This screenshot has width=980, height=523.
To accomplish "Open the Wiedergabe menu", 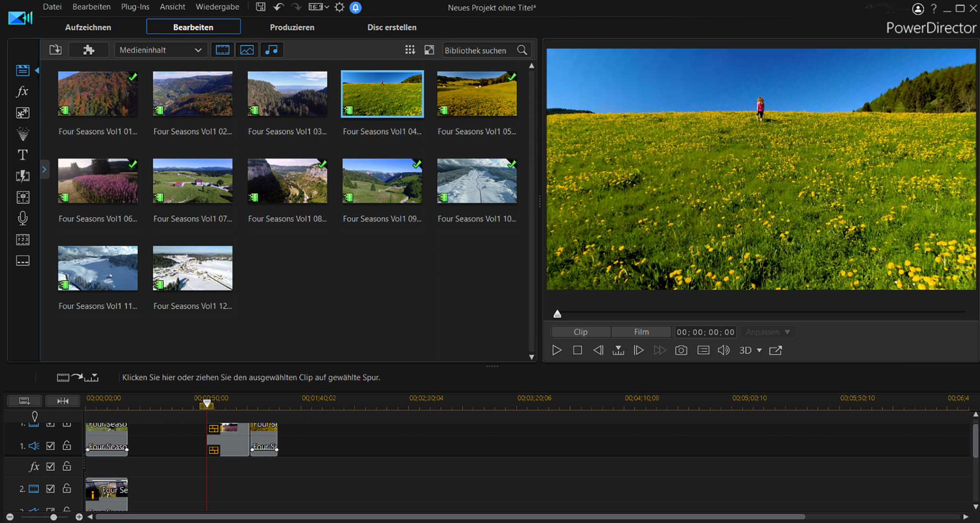I will coord(217,7).
